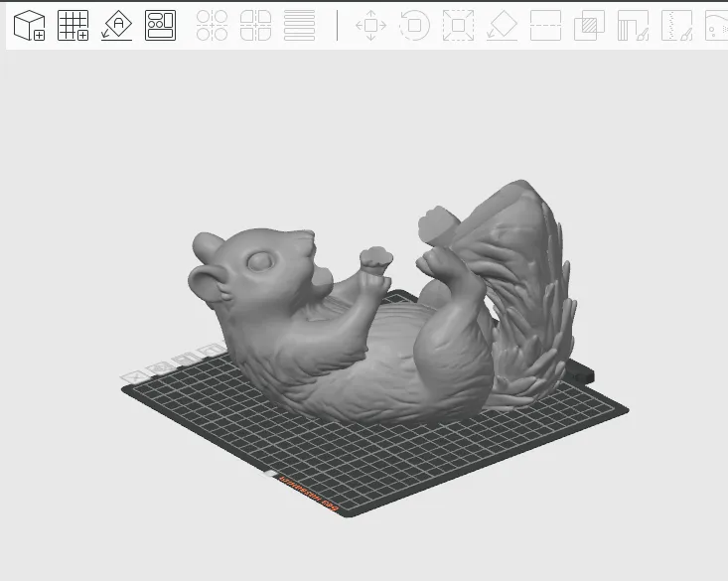The image size is (728, 581).
Task: Activate the Rotate gizmo tool
Action: pos(414,26)
